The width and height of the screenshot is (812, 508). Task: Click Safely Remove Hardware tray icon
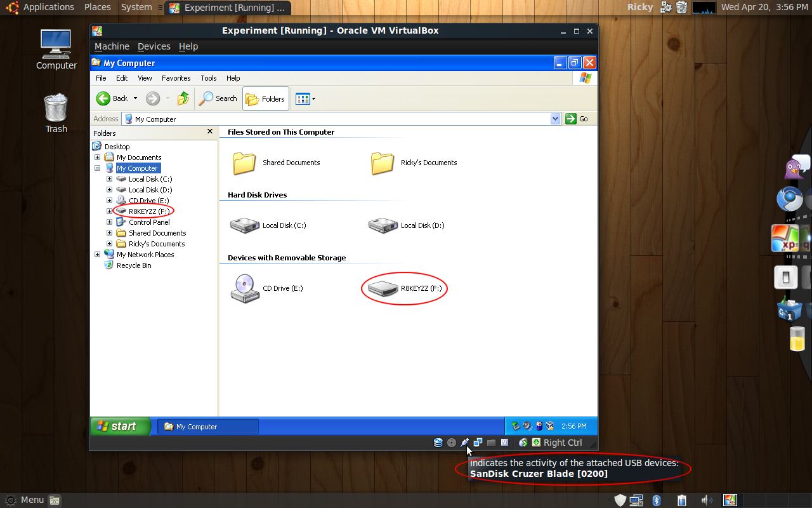point(516,426)
